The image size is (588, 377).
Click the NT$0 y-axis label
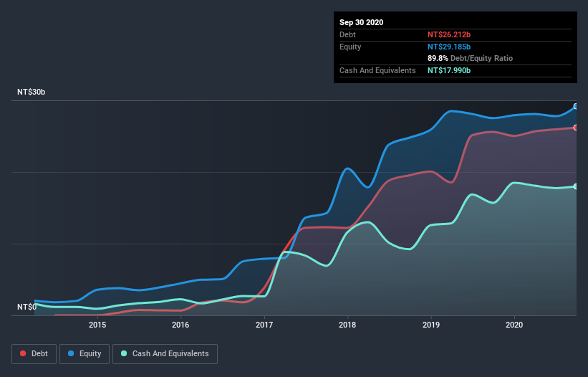tap(26, 307)
